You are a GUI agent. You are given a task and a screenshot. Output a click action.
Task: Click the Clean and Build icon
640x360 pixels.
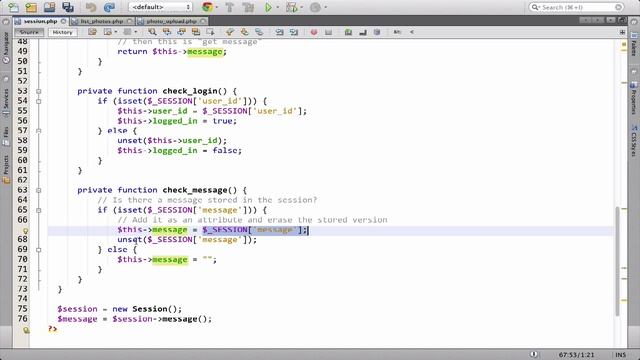pos(248,7)
